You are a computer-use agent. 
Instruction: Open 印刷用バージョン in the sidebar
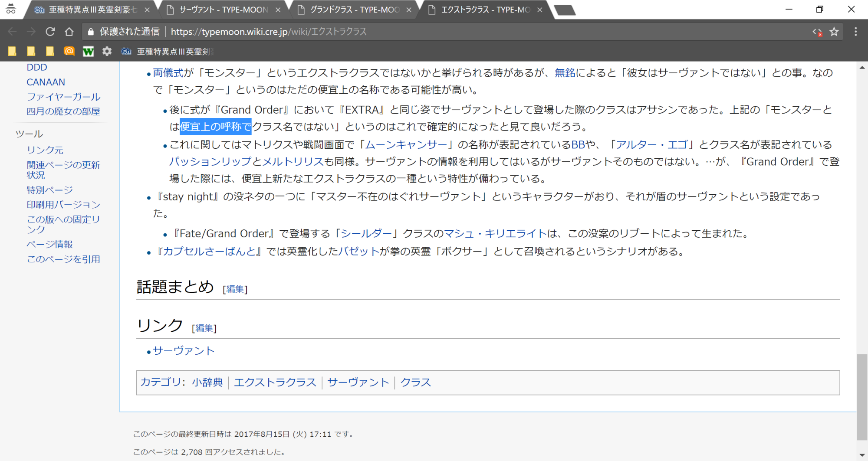click(x=63, y=205)
